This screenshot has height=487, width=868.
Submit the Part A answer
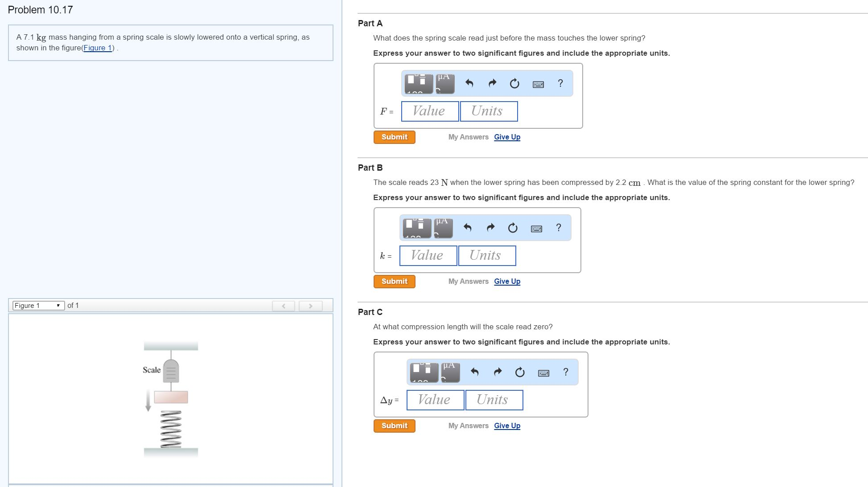(394, 137)
